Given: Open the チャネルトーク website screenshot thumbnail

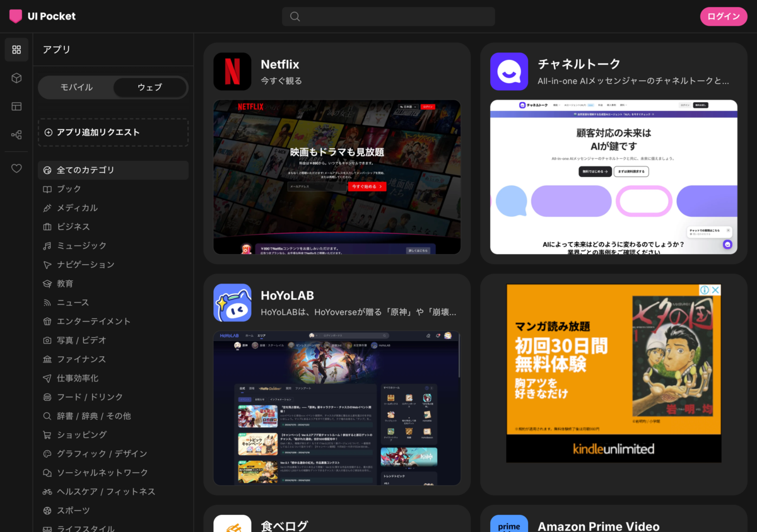Looking at the screenshot, I should 614,177.
